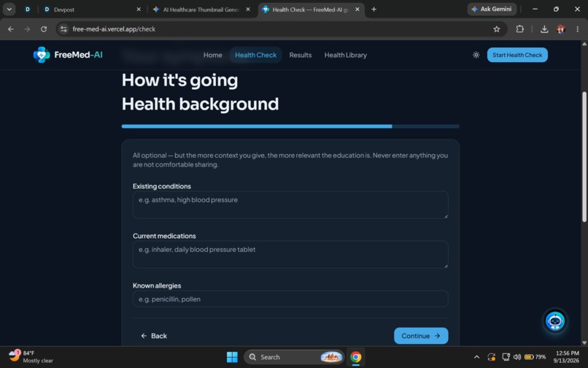Image resolution: width=588 pixels, height=368 pixels.
Task: Close the AI Healthcare Thumbnail tab
Action: [248, 9]
